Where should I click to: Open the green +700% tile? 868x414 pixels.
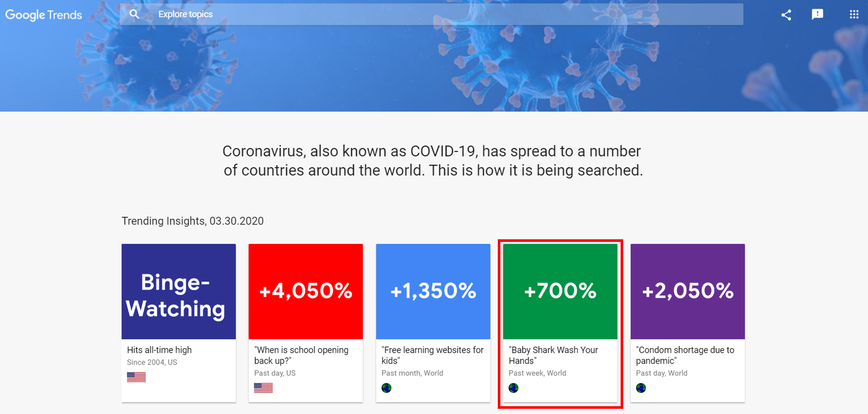coord(560,291)
